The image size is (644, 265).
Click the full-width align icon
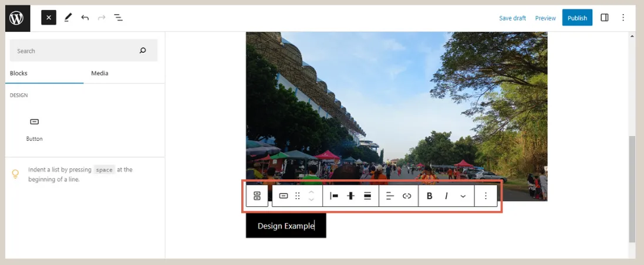click(367, 196)
